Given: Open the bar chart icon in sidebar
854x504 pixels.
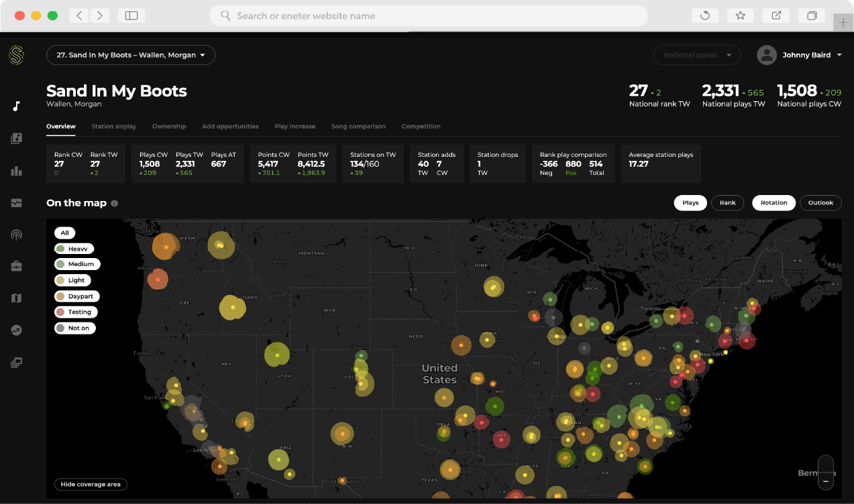Looking at the screenshot, I should coord(16,171).
